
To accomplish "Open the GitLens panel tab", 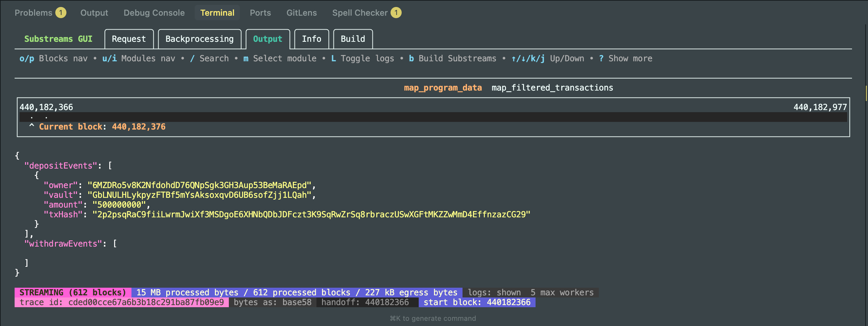I will (x=302, y=13).
